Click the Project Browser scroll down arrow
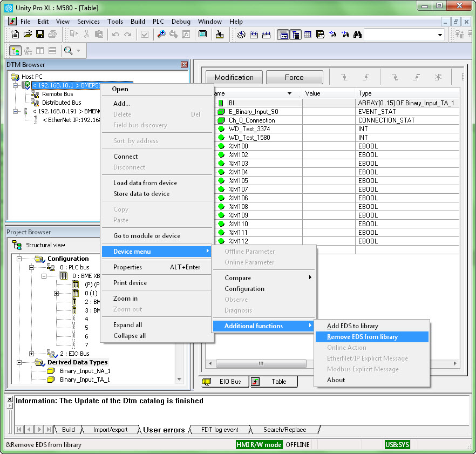 179,380
